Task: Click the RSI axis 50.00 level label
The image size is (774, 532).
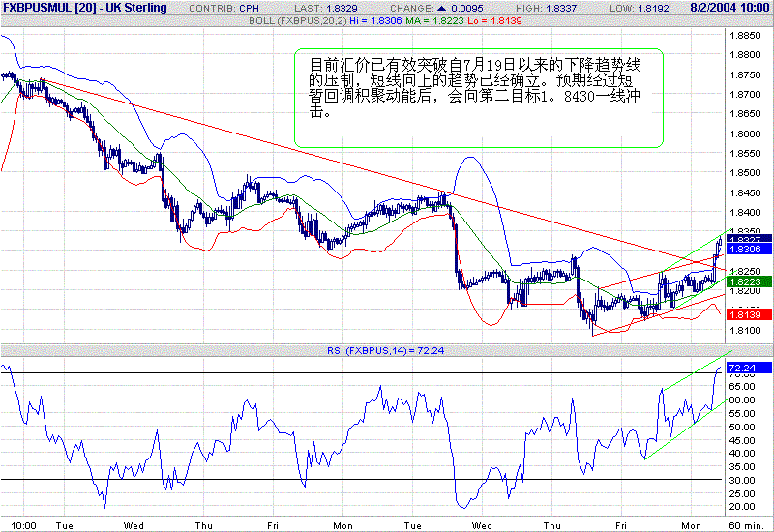Action: [x=741, y=427]
